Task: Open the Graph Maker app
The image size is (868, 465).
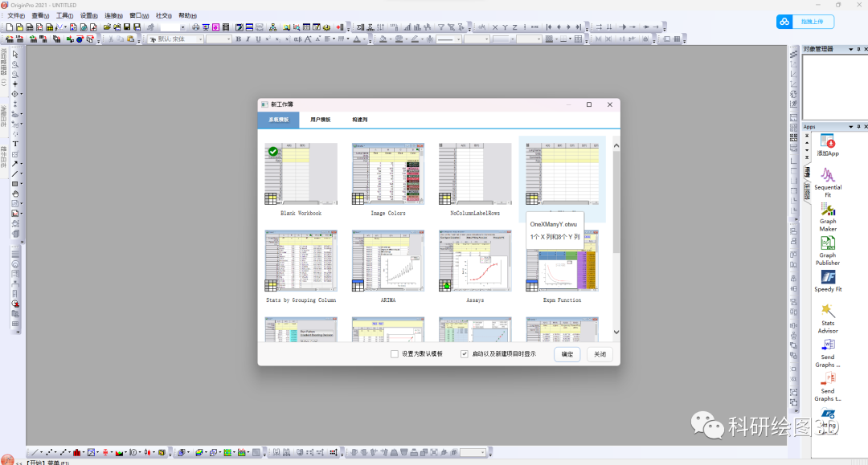Action: [828, 217]
